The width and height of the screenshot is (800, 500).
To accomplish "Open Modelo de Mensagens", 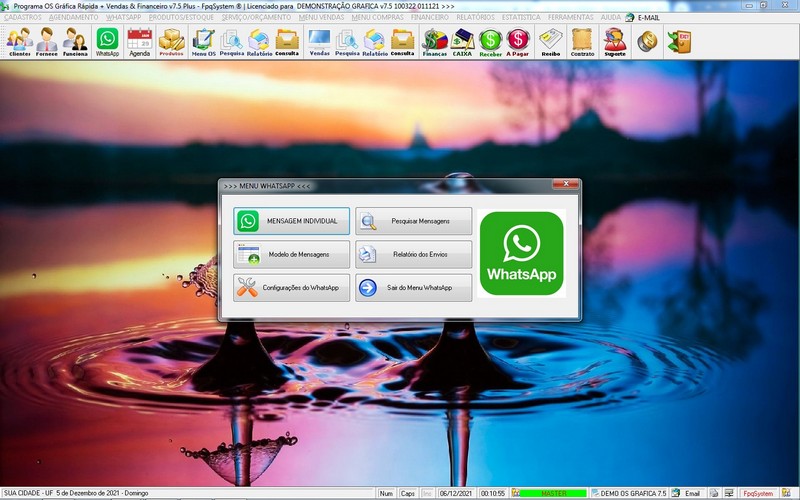I will click(x=291, y=254).
